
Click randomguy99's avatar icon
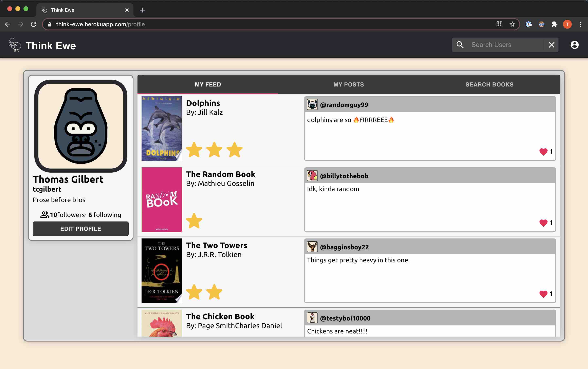[x=312, y=105]
